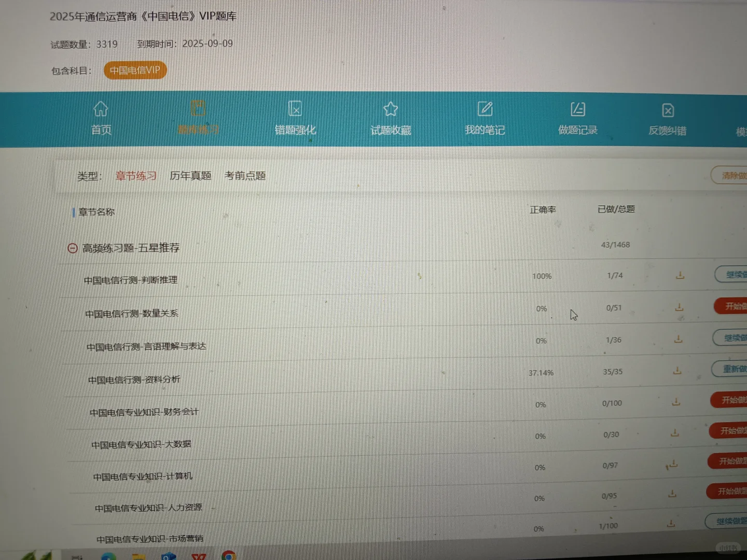This screenshot has height=560, width=747.
Task: Click the 37.14% accuracy value
Action: pyautogui.click(x=541, y=373)
